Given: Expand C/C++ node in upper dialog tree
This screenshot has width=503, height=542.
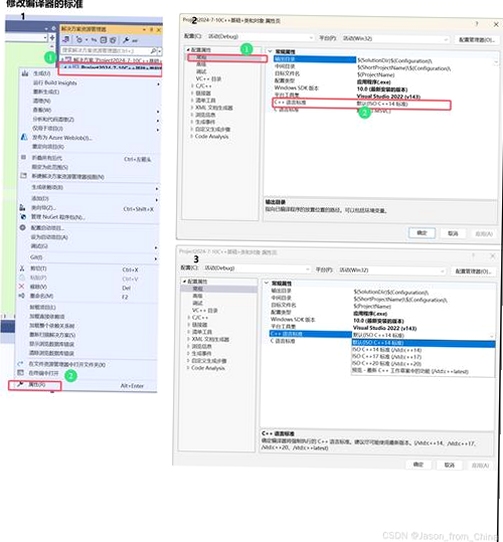Looking at the screenshot, I should (192, 86).
